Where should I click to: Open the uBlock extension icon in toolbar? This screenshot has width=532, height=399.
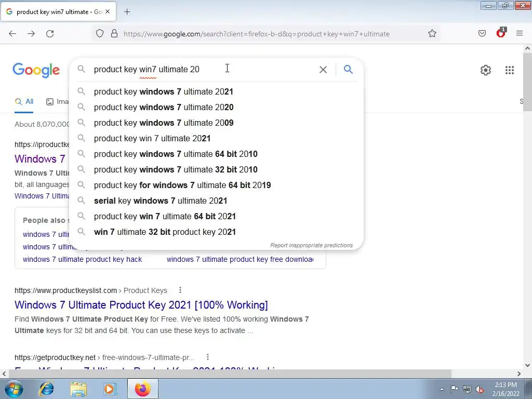point(501,33)
